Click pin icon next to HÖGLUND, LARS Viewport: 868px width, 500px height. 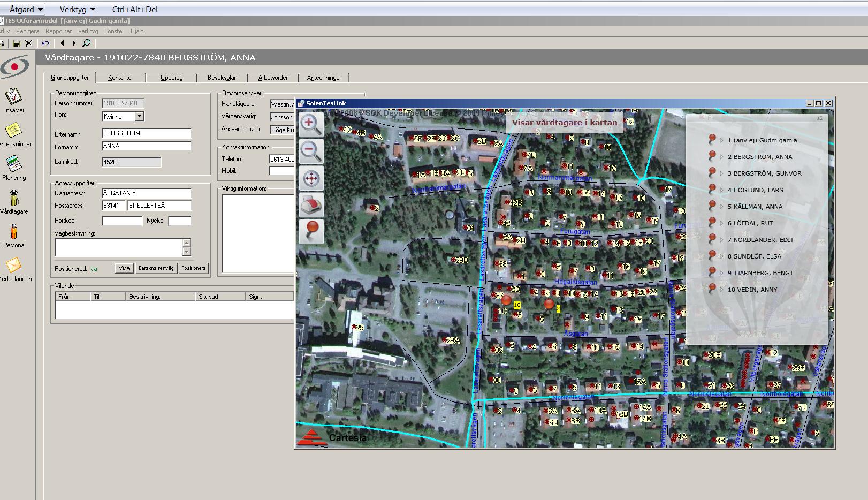coord(712,189)
